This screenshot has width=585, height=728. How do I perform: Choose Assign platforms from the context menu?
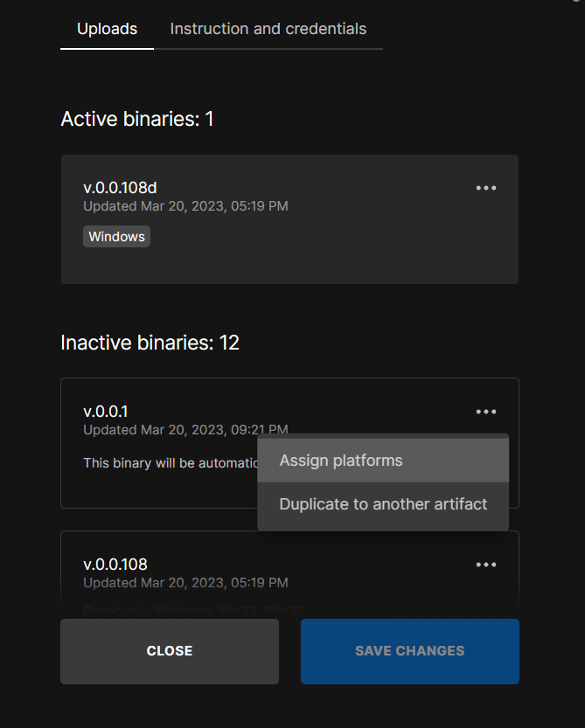point(339,459)
